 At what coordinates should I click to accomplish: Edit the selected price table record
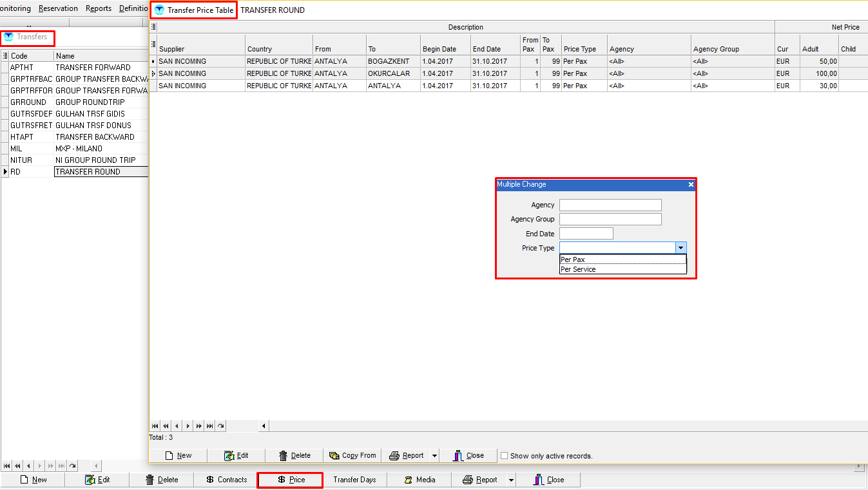coord(236,455)
